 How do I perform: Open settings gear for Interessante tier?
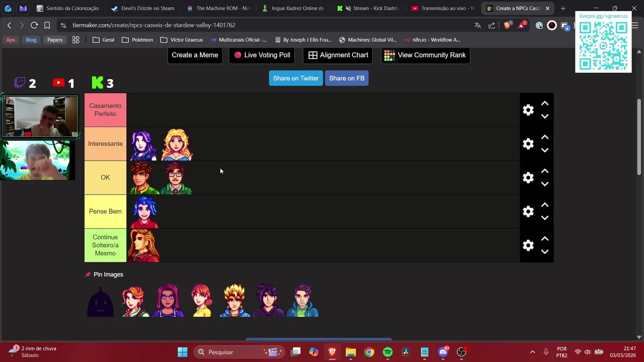[528, 144]
